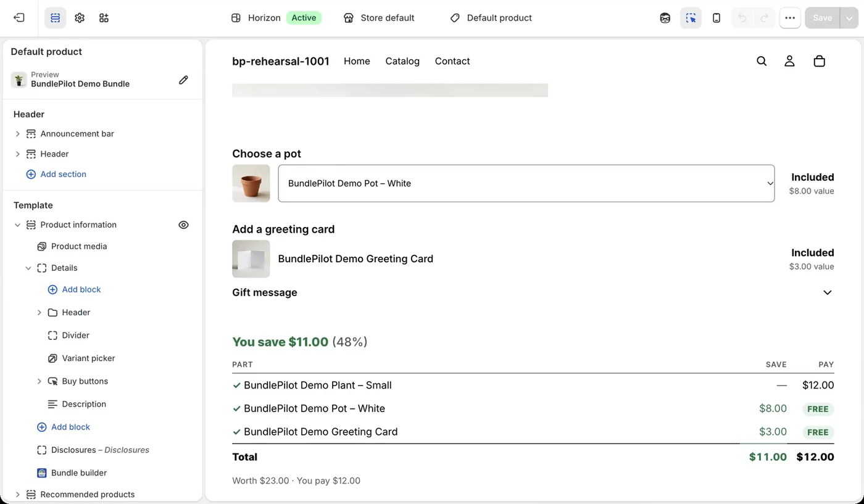
Task: Hide the Product information section
Action: pos(183,225)
